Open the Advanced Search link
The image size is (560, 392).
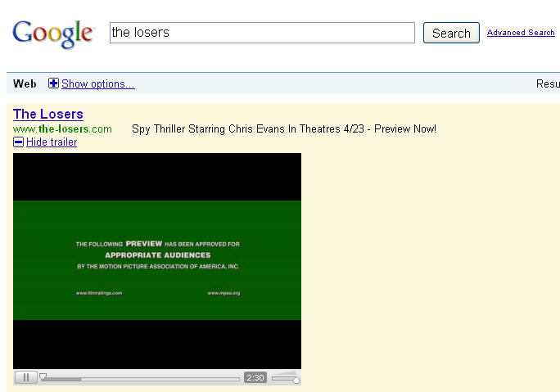[x=521, y=33]
